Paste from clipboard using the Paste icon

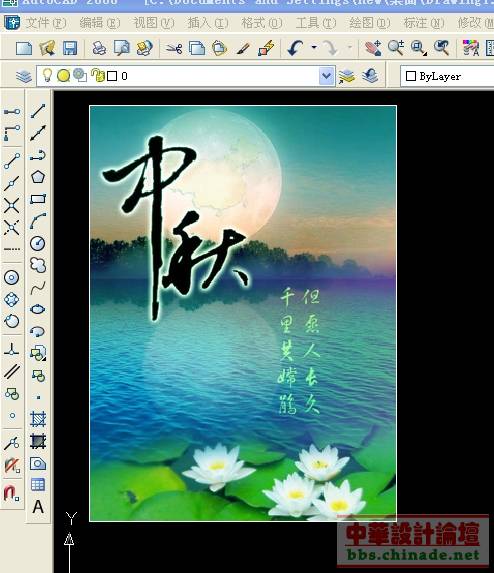(x=220, y=48)
